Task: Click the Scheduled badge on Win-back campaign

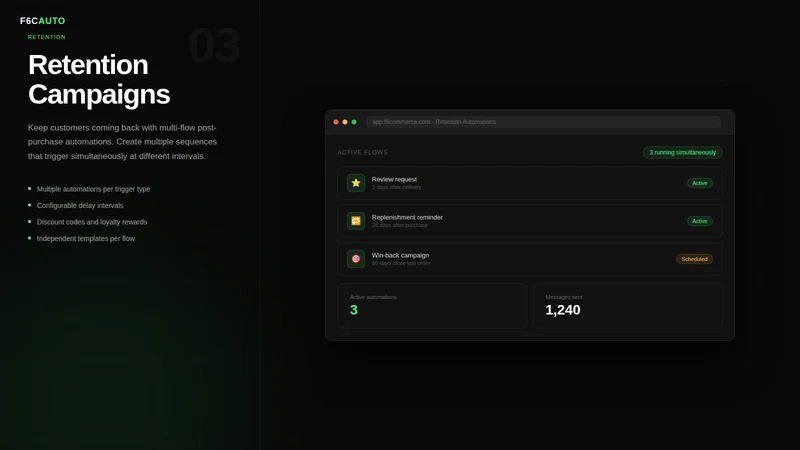Action: pyautogui.click(x=694, y=259)
